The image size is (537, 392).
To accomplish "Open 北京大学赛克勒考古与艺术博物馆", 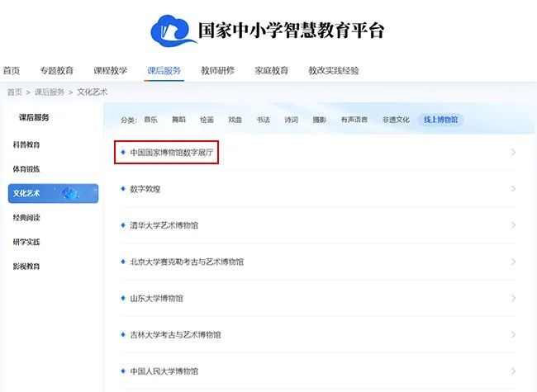I will click(187, 262).
